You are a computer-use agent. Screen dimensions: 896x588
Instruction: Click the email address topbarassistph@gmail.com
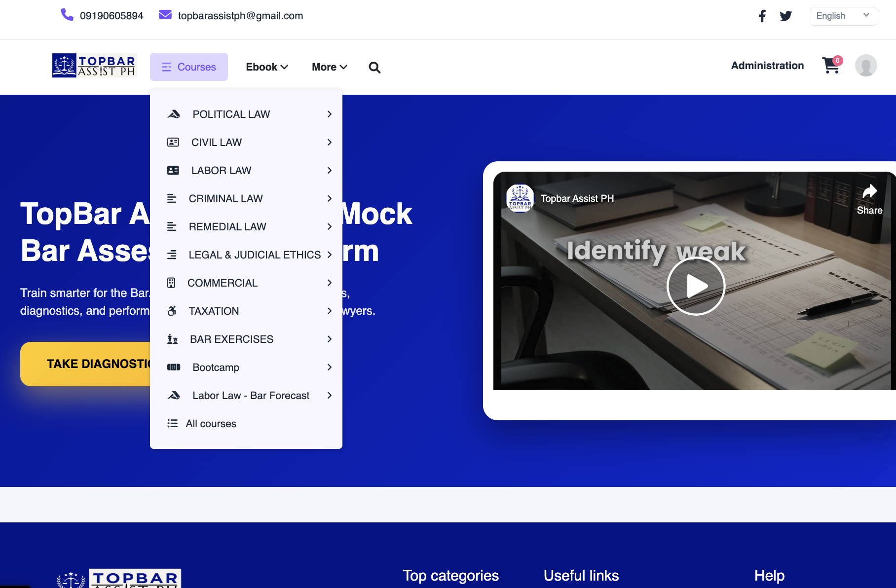point(240,16)
